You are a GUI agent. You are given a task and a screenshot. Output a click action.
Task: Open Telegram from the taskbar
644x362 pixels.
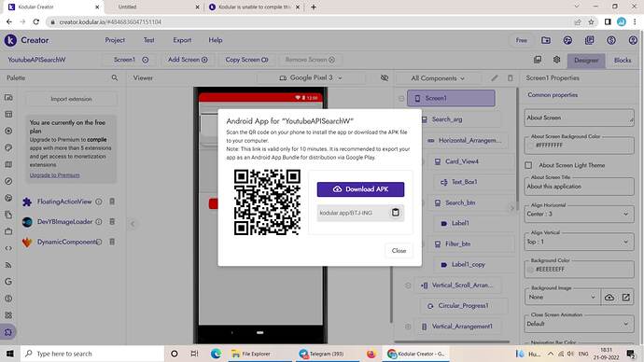(x=327, y=354)
